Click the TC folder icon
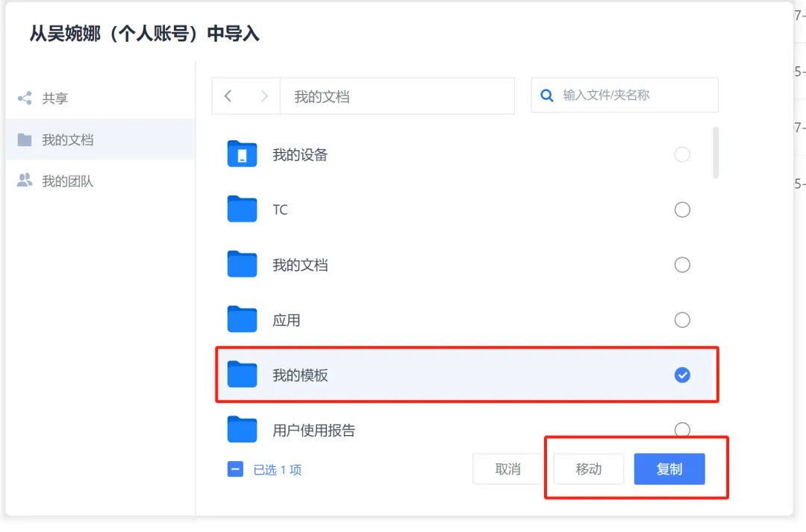The height and width of the screenshot is (532, 806). 242,210
